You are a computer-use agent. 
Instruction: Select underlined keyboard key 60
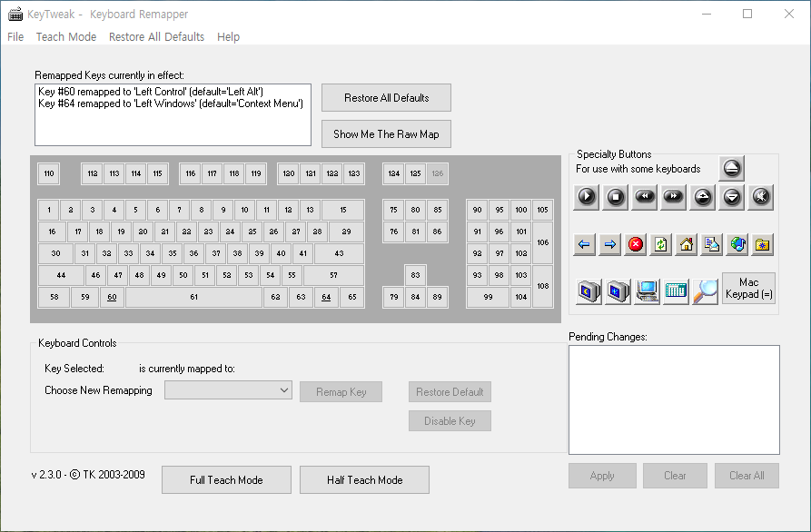[x=112, y=297]
